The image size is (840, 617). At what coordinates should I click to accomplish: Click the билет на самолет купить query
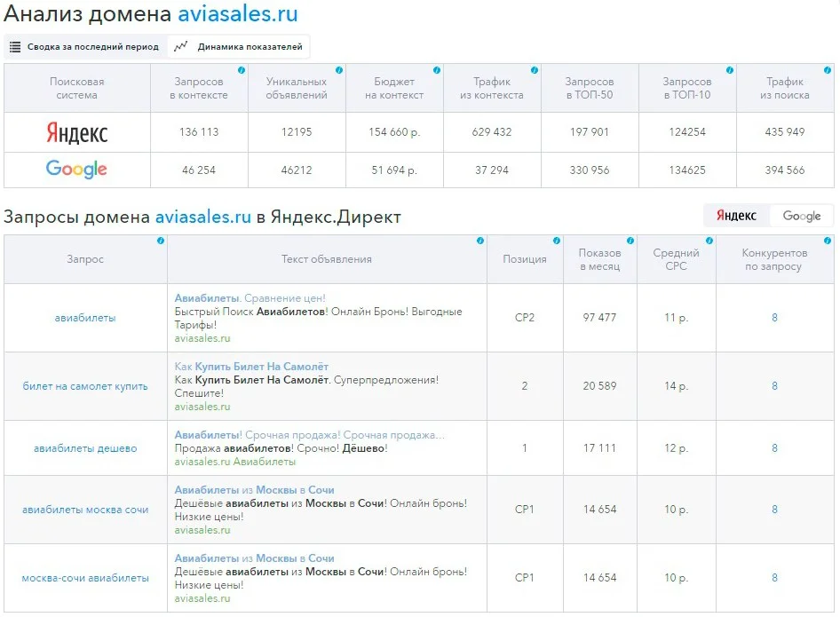(85, 386)
